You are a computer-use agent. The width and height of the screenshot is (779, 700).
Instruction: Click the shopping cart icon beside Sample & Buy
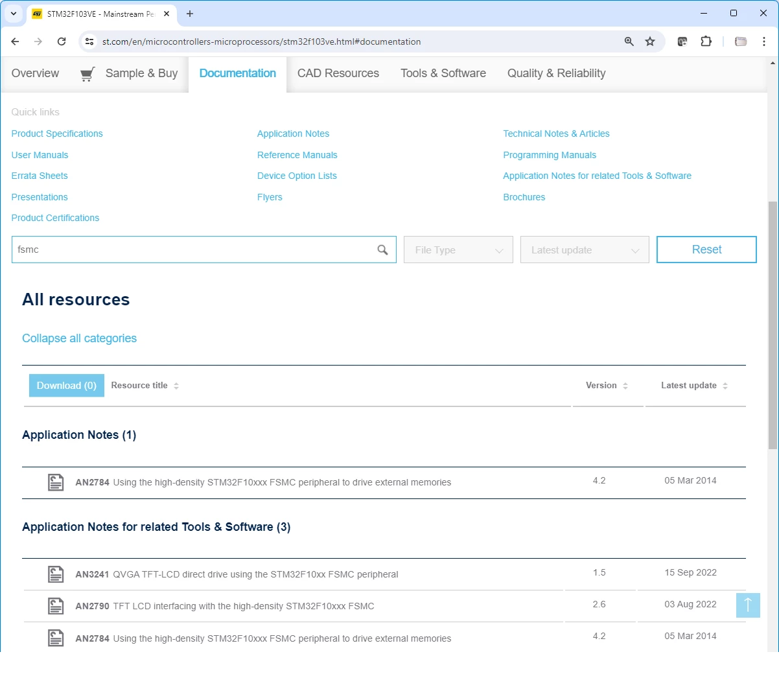coord(87,74)
